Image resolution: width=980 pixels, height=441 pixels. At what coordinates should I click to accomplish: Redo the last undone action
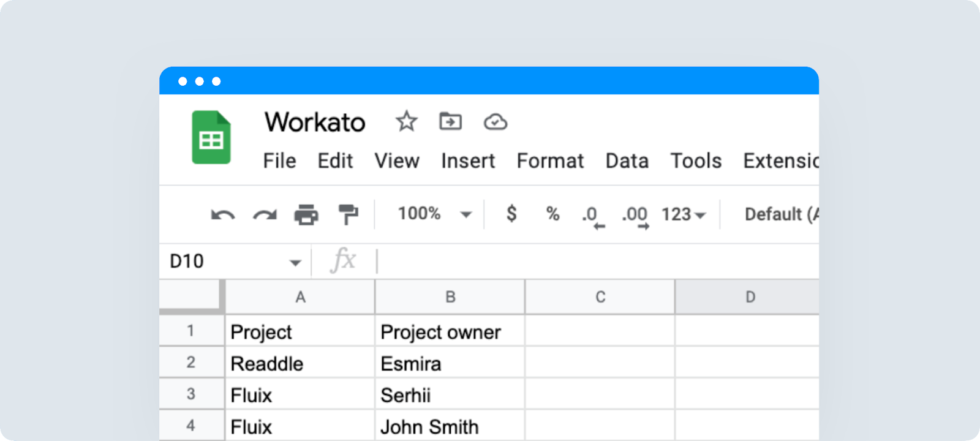point(265,214)
